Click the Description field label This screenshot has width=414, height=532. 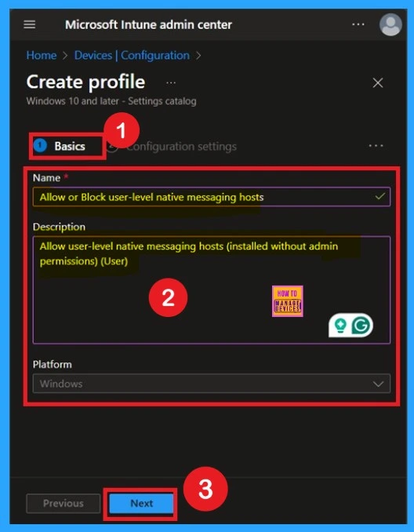tap(59, 227)
